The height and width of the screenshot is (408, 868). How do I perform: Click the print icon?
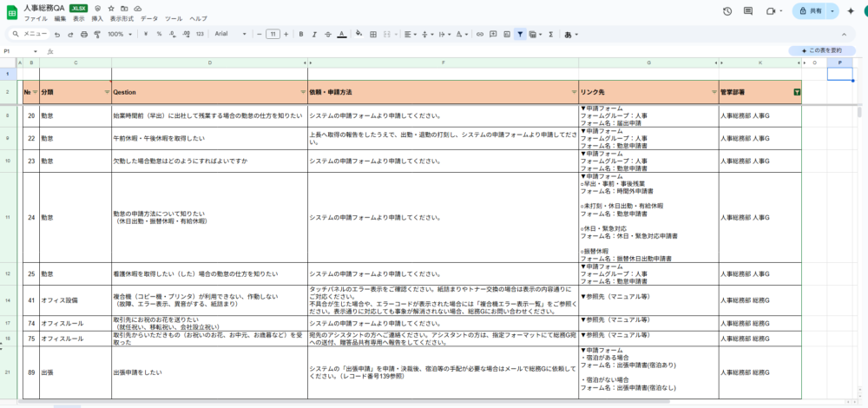[83, 34]
